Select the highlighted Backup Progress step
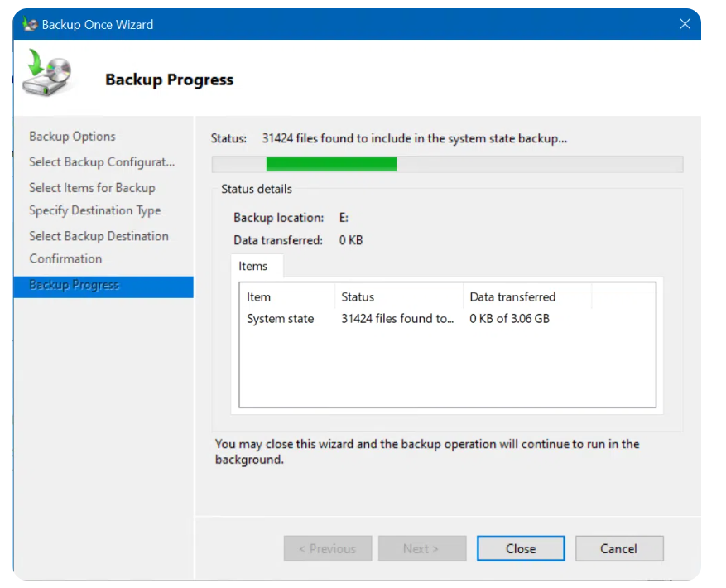 [x=75, y=285]
